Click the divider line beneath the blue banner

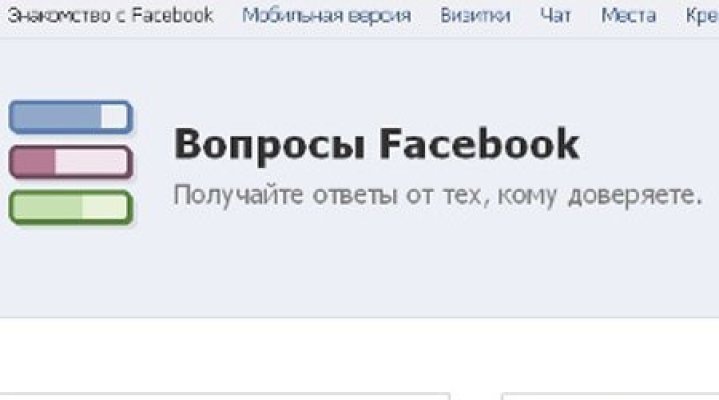[360, 317]
